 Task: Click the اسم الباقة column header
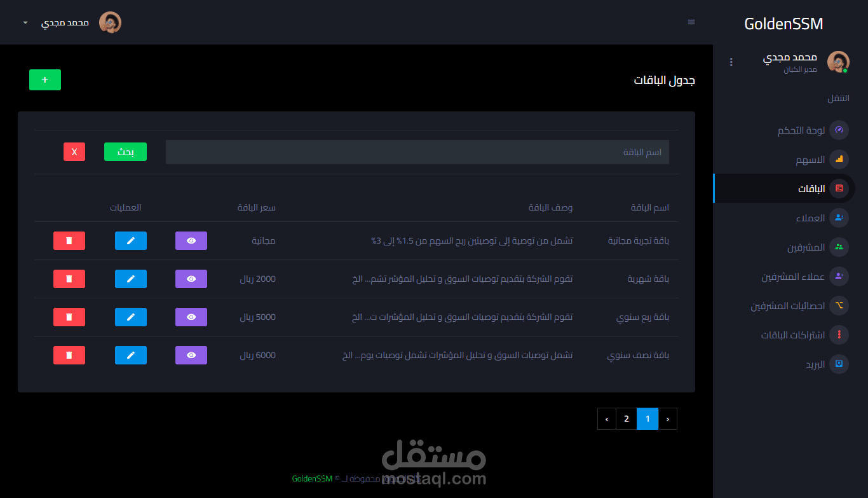pos(650,208)
